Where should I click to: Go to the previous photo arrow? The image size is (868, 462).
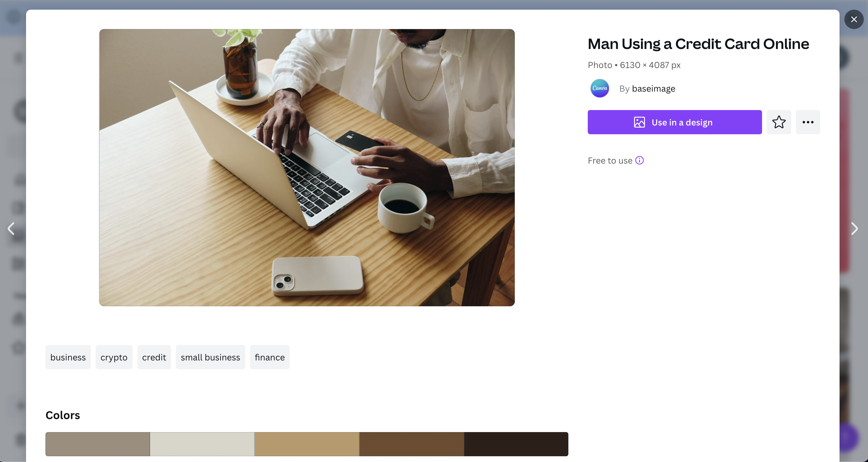pyautogui.click(x=11, y=229)
